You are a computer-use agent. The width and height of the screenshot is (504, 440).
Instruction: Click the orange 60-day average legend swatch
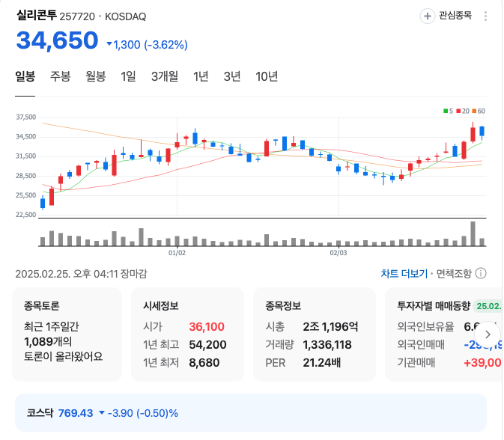(474, 111)
